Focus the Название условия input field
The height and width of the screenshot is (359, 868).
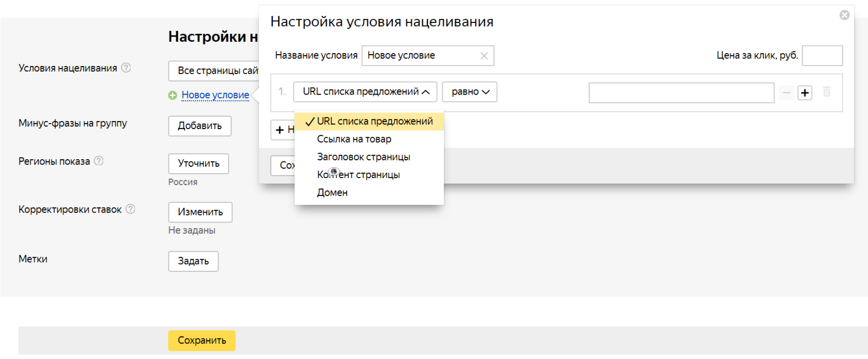[x=428, y=56]
